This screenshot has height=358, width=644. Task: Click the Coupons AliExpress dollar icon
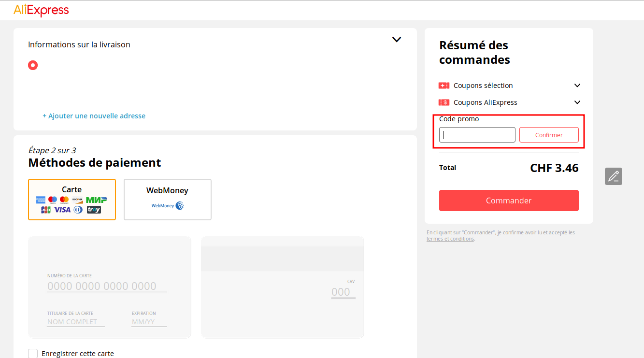click(444, 102)
